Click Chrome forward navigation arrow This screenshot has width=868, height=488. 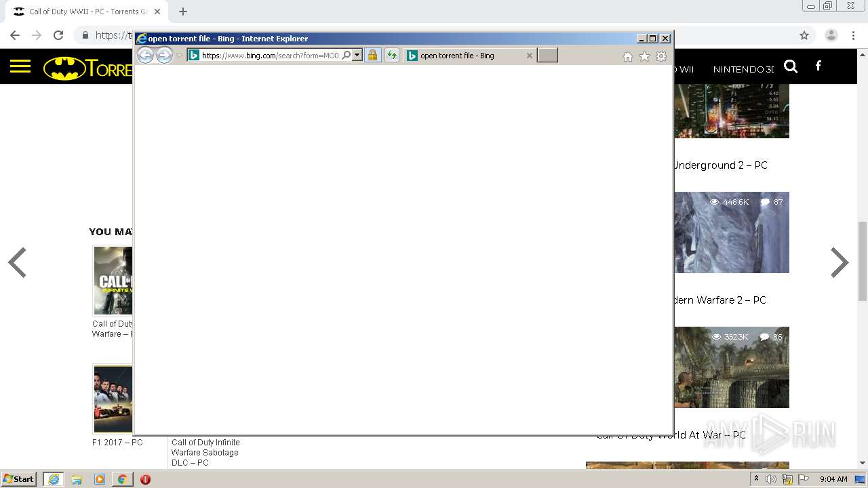pyautogui.click(x=37, y=35)
